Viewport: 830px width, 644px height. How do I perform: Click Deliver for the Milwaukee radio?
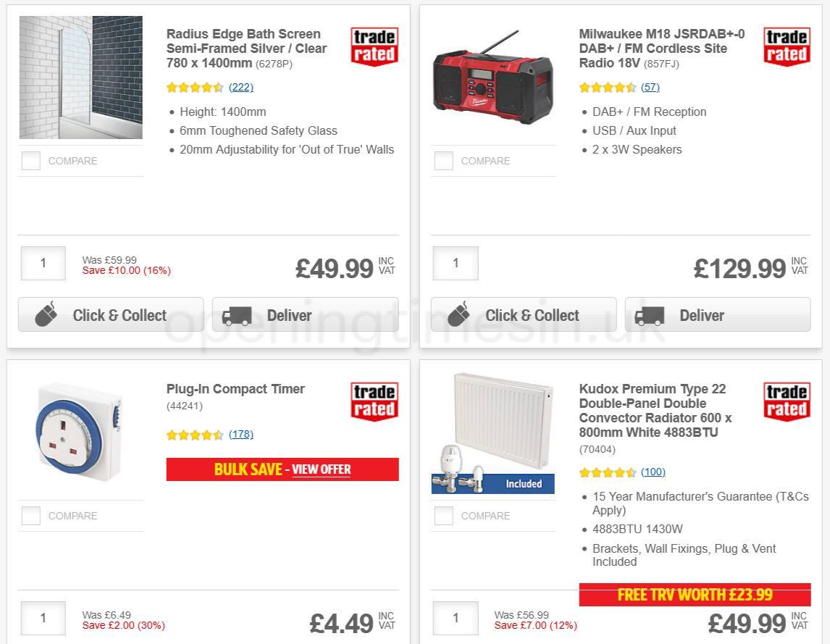pos(718,314)
